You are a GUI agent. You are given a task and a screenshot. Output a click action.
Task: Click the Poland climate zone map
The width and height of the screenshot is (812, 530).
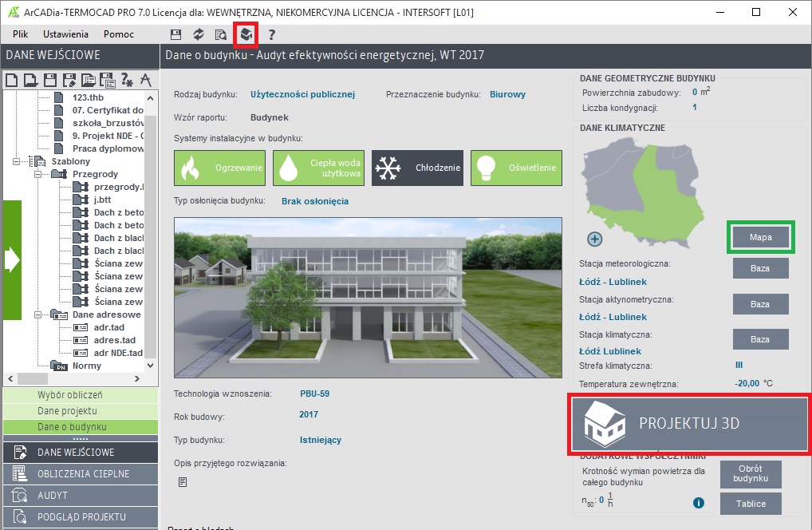643,192
